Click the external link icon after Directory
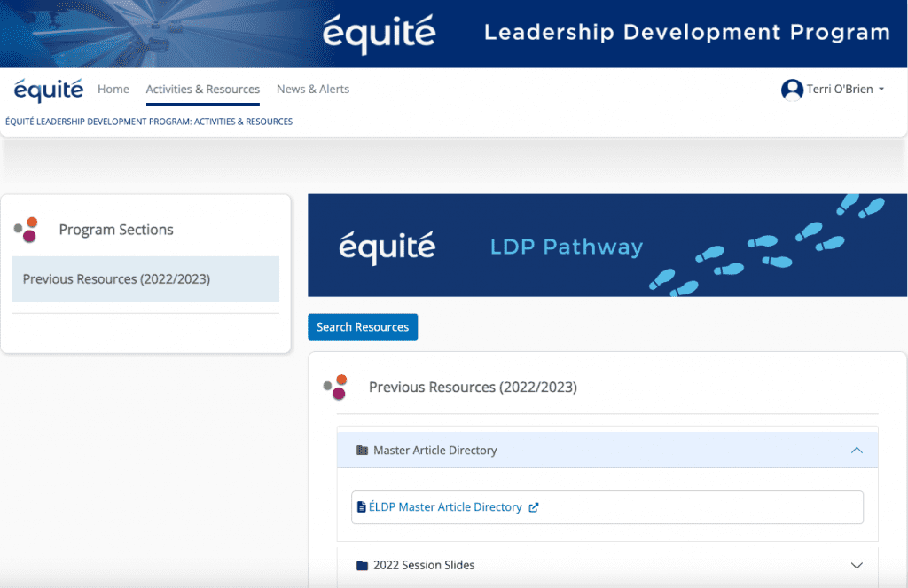This screenshot has width=908, height=588. click(x=533, y=507)
